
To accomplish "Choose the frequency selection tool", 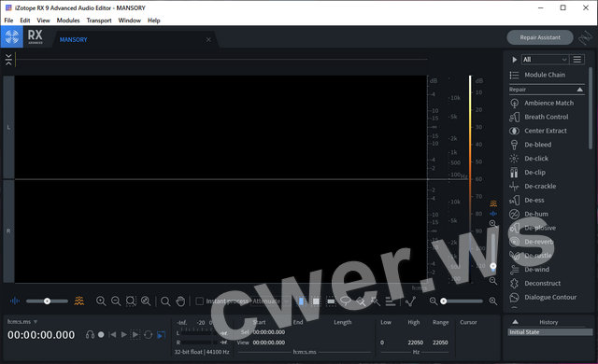I will click(331, 301).
